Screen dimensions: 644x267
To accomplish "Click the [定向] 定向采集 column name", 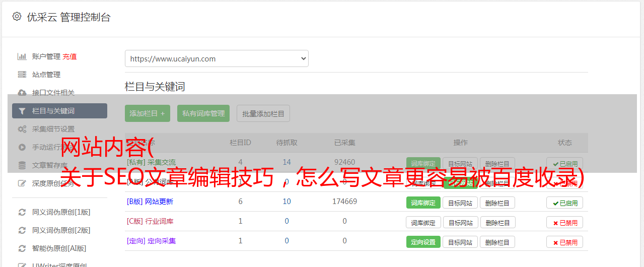I will click(x=151, y=241).
